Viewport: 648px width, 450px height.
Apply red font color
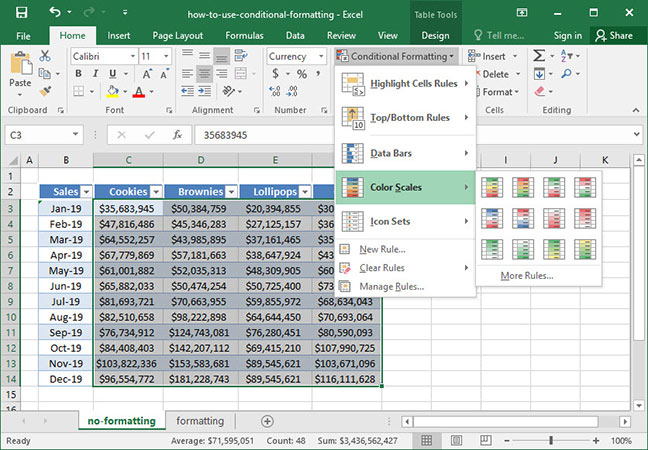point(139,91)
